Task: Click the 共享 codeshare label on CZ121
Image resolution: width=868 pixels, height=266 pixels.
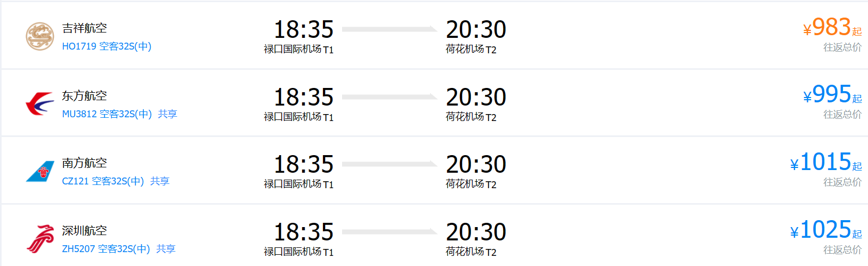Action: click(x=160, y=181)
